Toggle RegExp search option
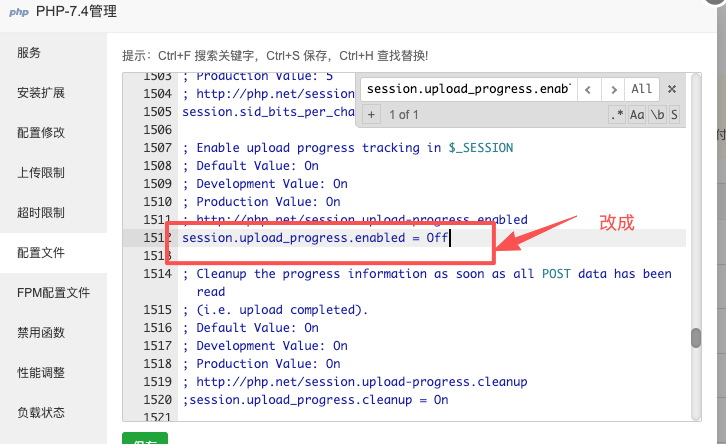This screenshot has width=726, height=444. (x=617, y=114)
